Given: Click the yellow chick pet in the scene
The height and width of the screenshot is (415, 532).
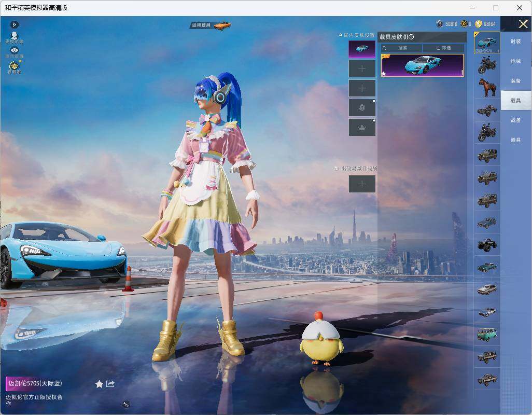Looking at the screenshot, I should click(321, 339).
